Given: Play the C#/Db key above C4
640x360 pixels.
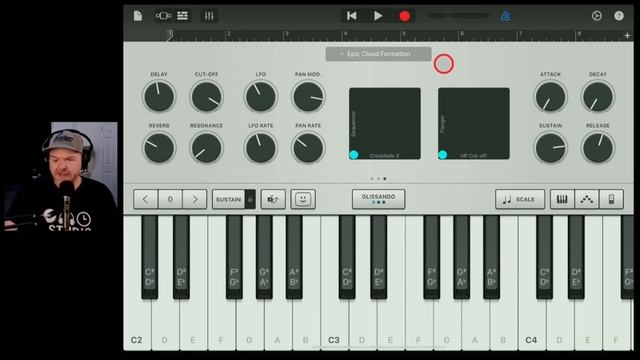Looking at the screenshot, I should click(x=544, y=257).
